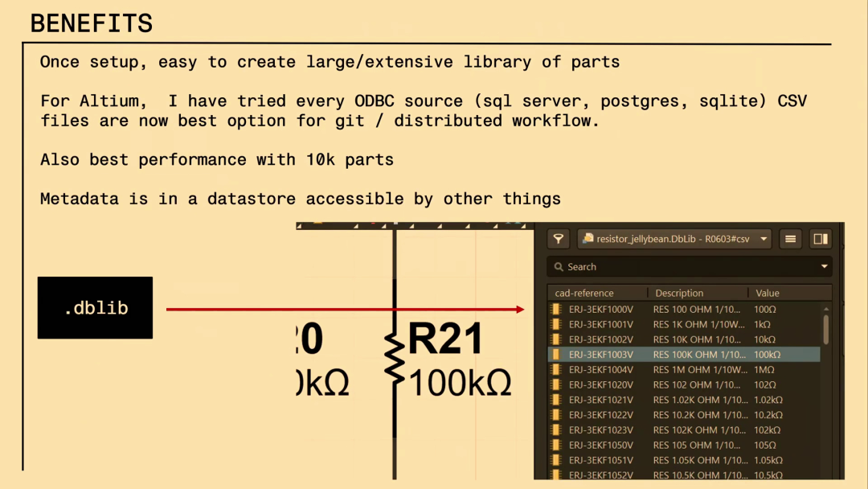This screenshot has width=868, height=489.
Task: Click component icon beside ERJ-3EKF1021V
Action: 556,400
